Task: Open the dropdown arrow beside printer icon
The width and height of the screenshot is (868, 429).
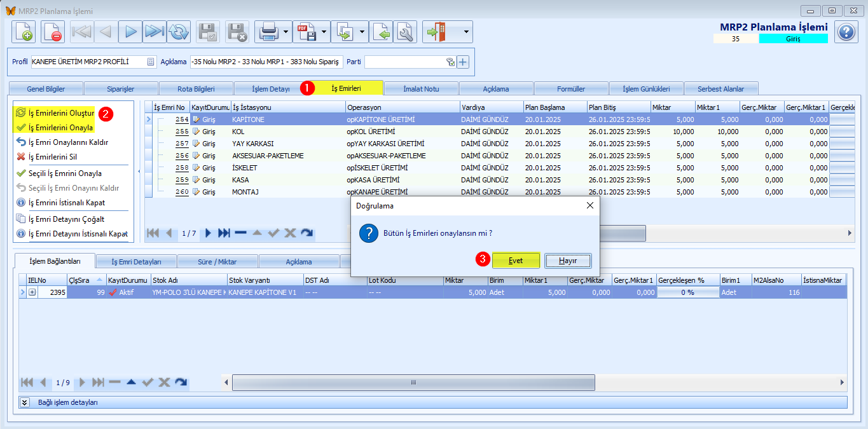Action: (x=286, y=31)
